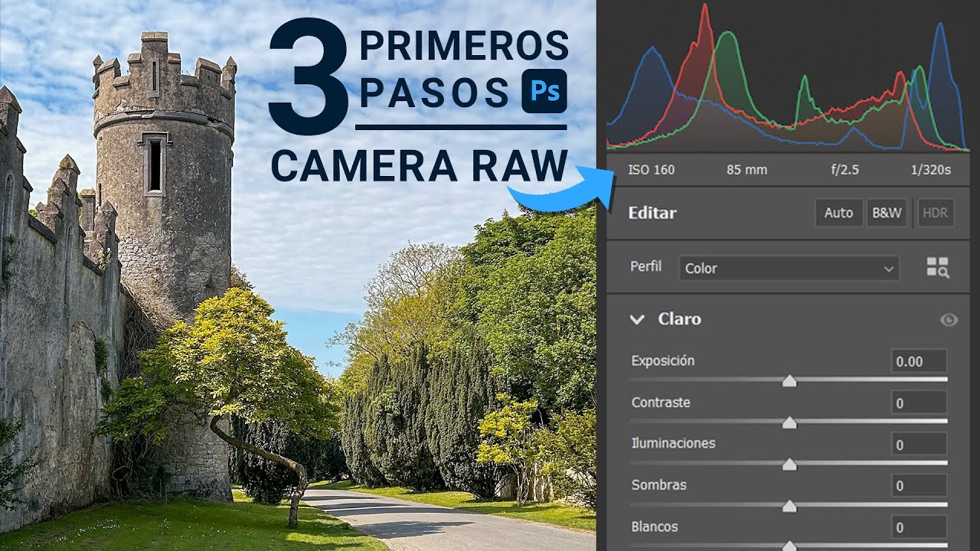The height and width of the screenshot is (551, 980).
Task: Click the Iluminaciones value field
Action: [x=919, y=445]
